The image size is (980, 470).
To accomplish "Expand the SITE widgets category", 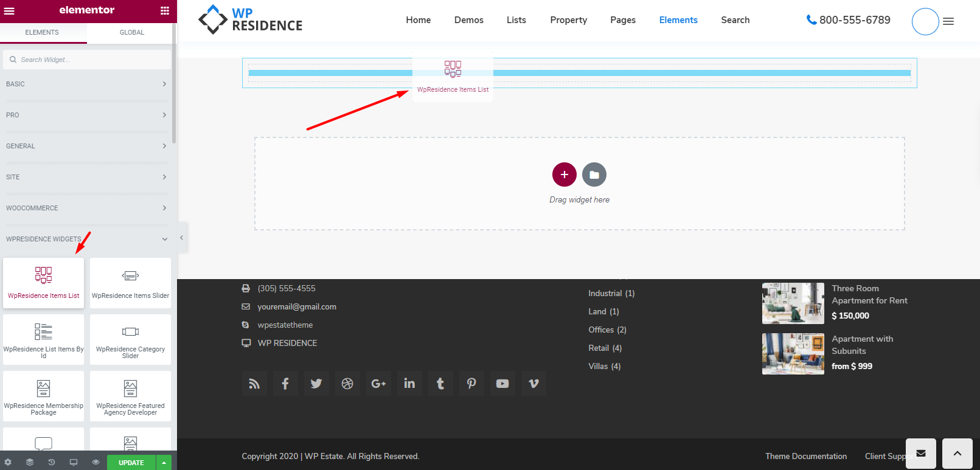I will (x=86, y=177).
